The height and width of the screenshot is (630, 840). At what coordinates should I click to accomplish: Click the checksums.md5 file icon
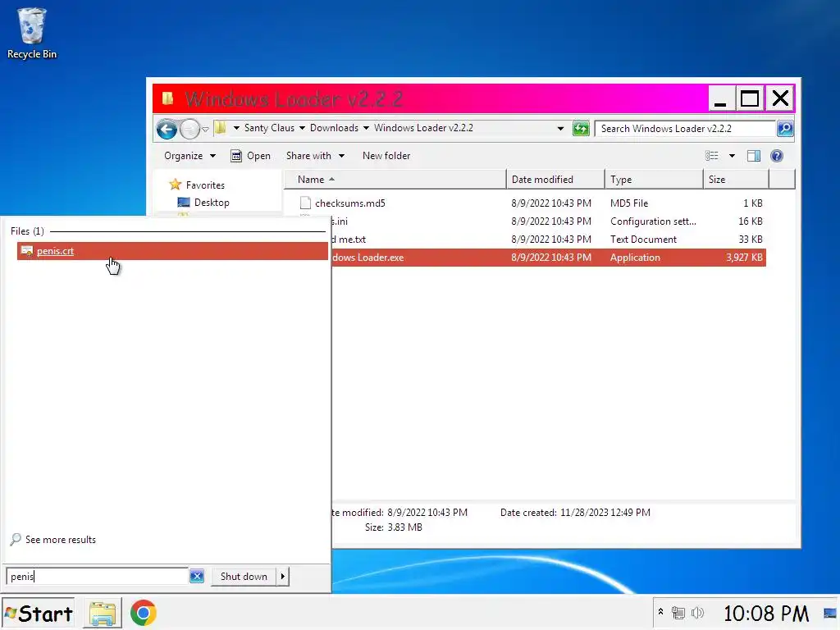click(305, 203)
